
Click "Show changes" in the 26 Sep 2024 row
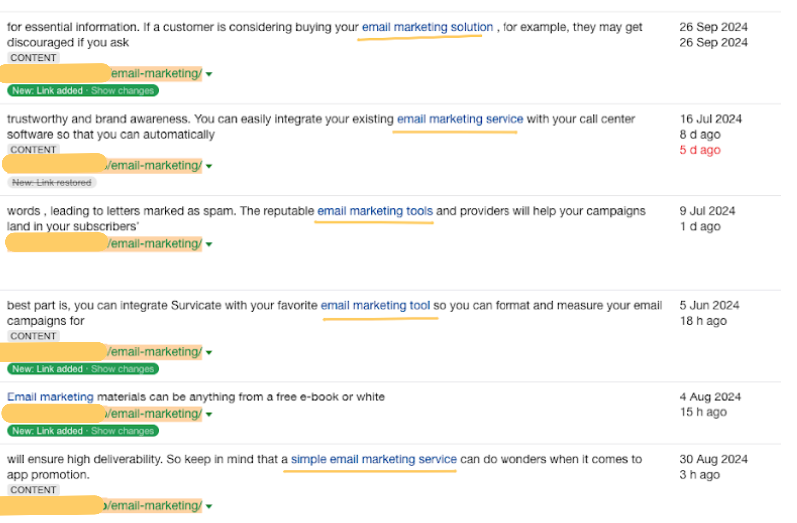click(x=123, y=91)
